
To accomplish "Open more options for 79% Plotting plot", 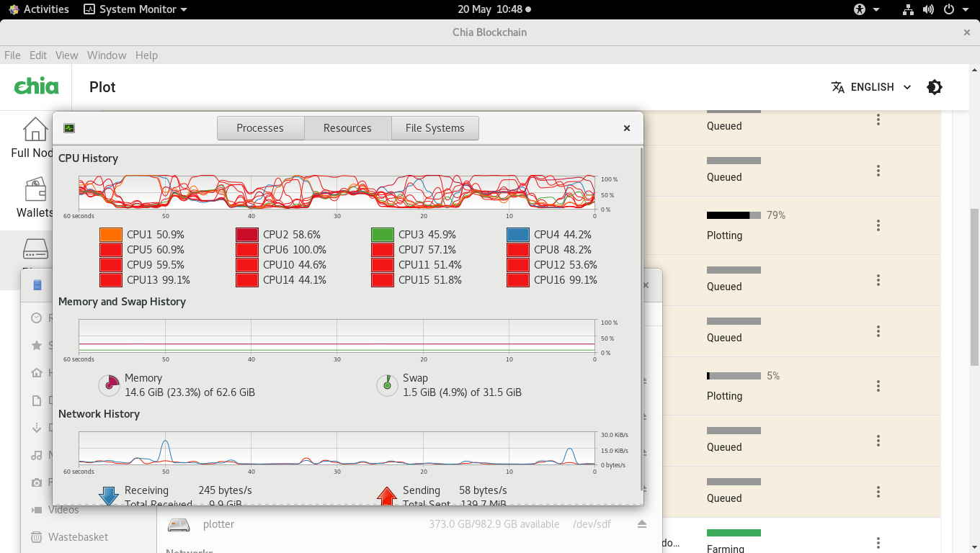I will coord(878,225).
